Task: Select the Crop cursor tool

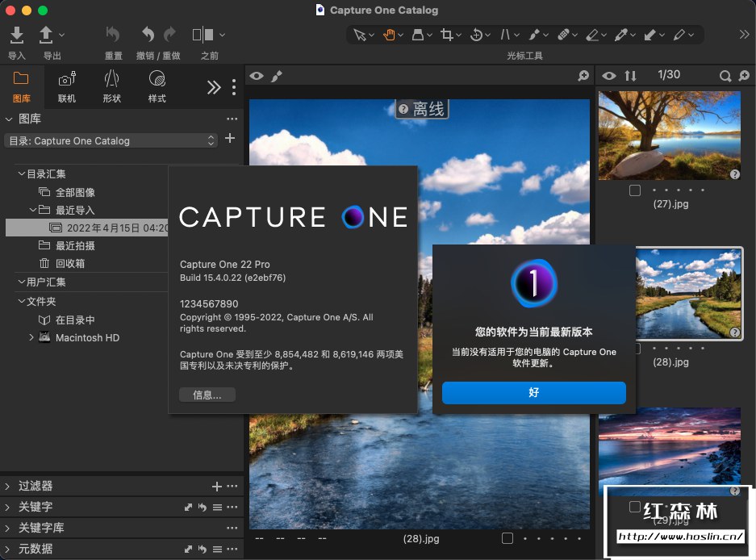Action: [446, 35]
